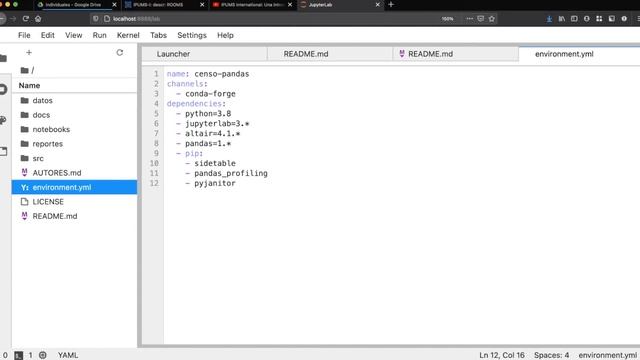Image resolution: width=640 pixels, height=360 pixels.
Task: Select the LICENSE file
Action: coord(74,202)
